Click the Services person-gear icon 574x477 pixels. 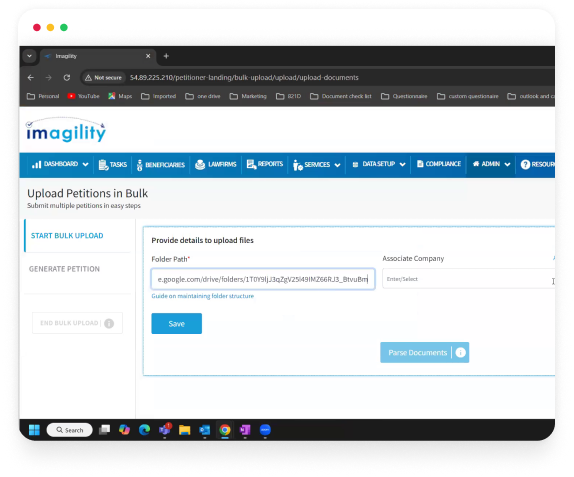[298, 165]
